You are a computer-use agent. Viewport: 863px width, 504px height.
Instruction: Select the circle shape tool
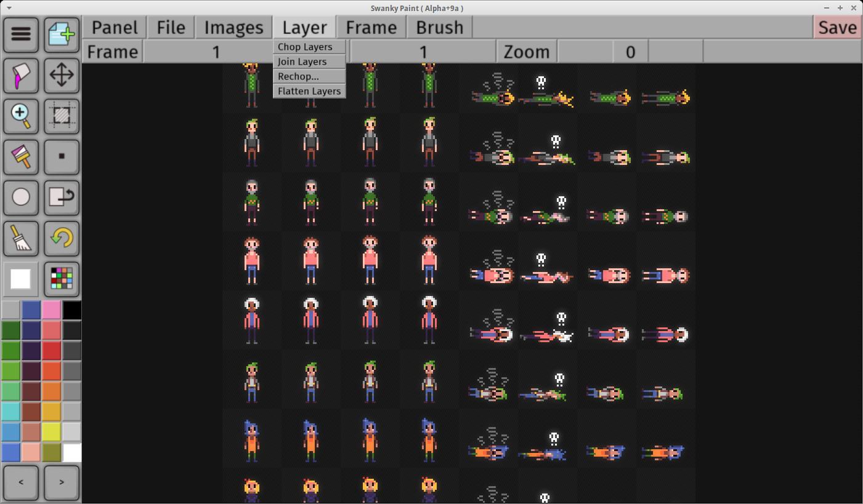tap(21, 197)
